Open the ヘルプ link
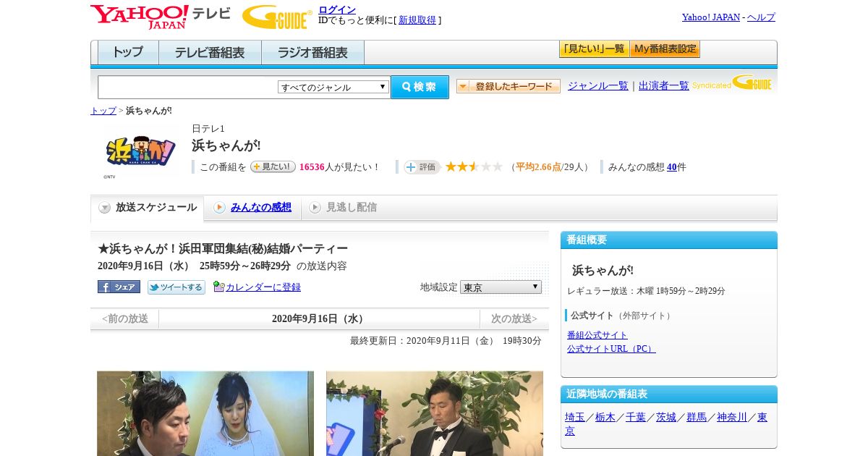 [x=761, y=17]
